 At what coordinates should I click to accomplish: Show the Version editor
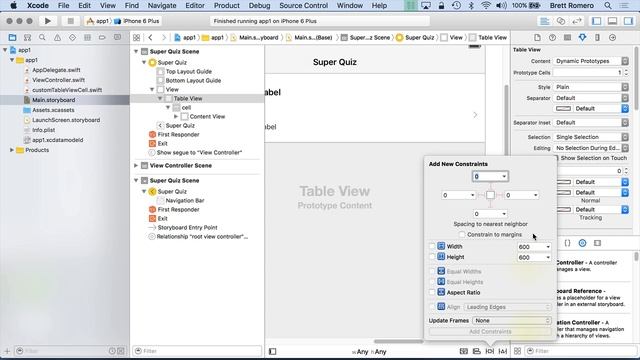577,21
